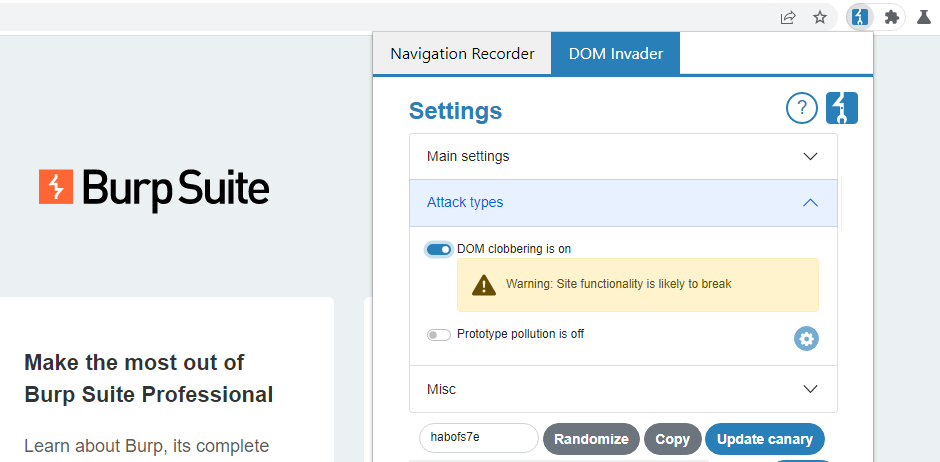
Task: Open the browser Extensions puzzle icon
Action: point(891,17)
